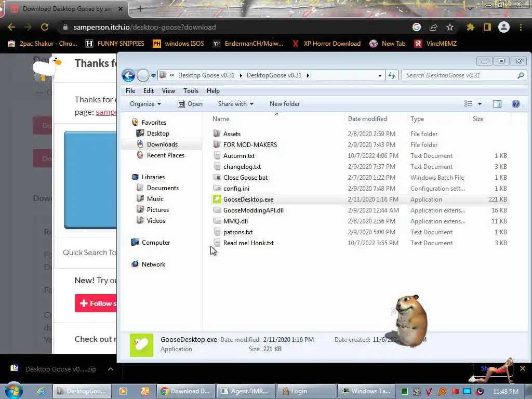Open new Chrome tab plus button
532x399 pixels.
pyautogui.click(x=140, y=9)
